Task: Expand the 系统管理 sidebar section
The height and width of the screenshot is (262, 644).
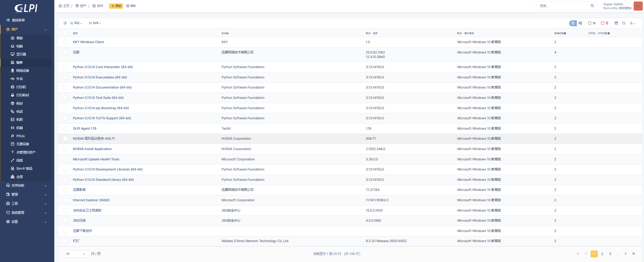Action: (x=26, y=213)
